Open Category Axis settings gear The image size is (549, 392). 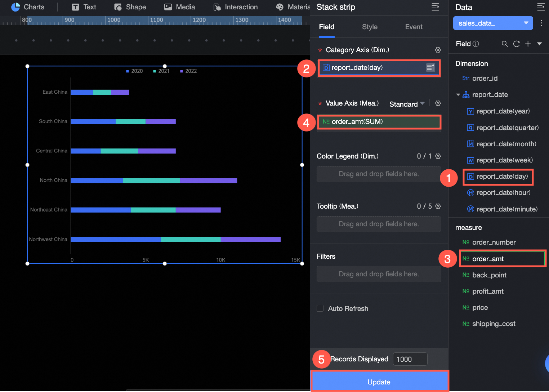click(x=438, y=50)
